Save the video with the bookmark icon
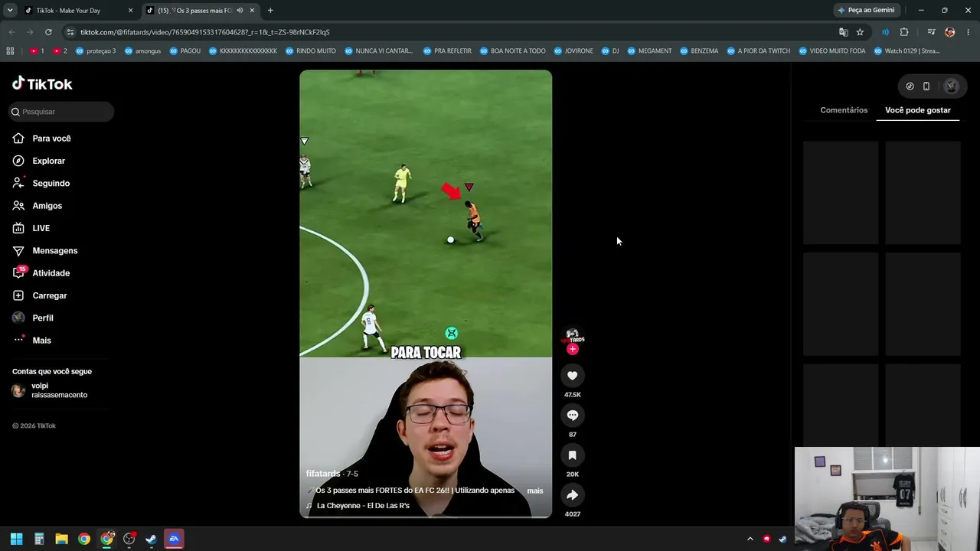980x551 pixels. 572,455
